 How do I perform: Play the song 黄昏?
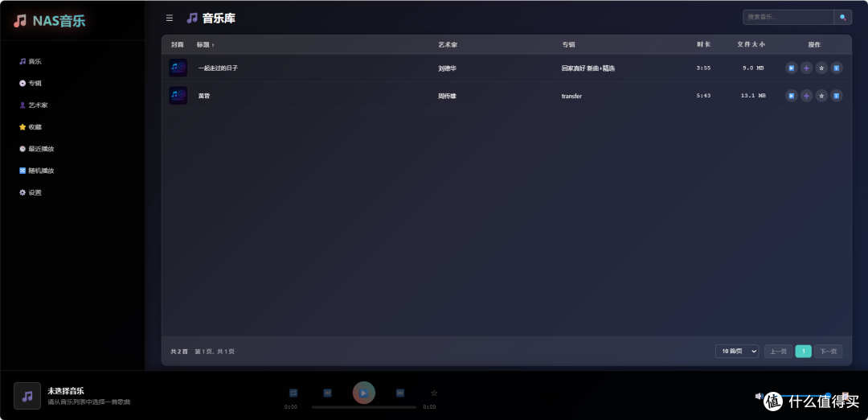792,96
